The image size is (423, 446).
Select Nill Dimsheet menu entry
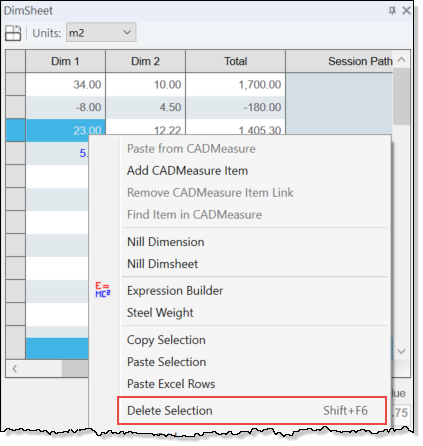(x=162, y=264)
